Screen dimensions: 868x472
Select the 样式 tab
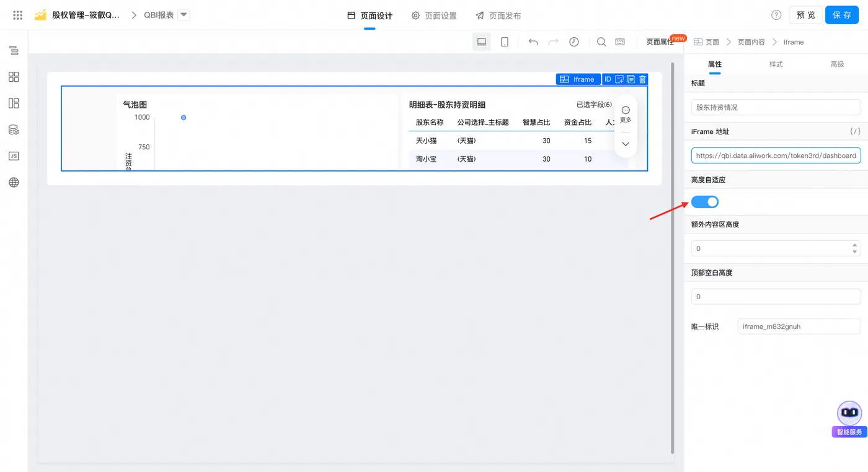(776, 64)
